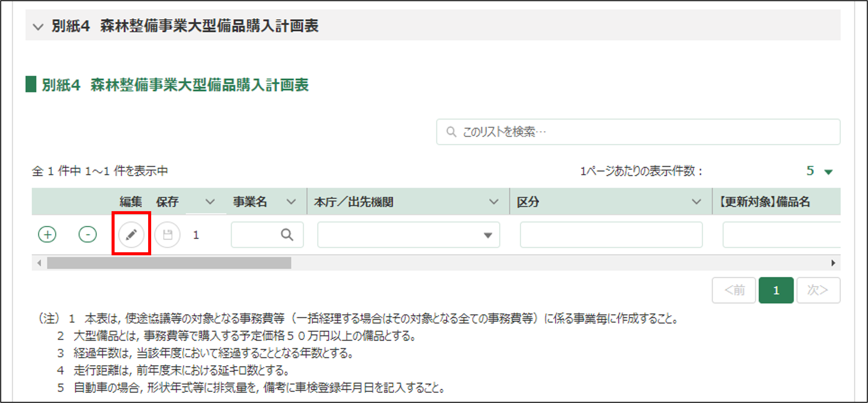Click the floppy disk save icon in row
Image resolution: width=868 pixels, height=403 pixels.
(167, 235)
